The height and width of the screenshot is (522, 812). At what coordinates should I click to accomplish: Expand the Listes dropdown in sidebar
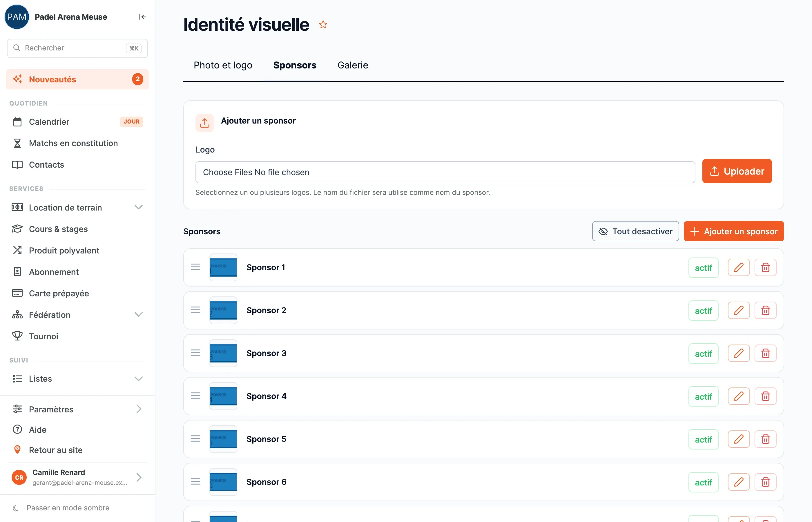pyautogui.click(x=138, y=379)
